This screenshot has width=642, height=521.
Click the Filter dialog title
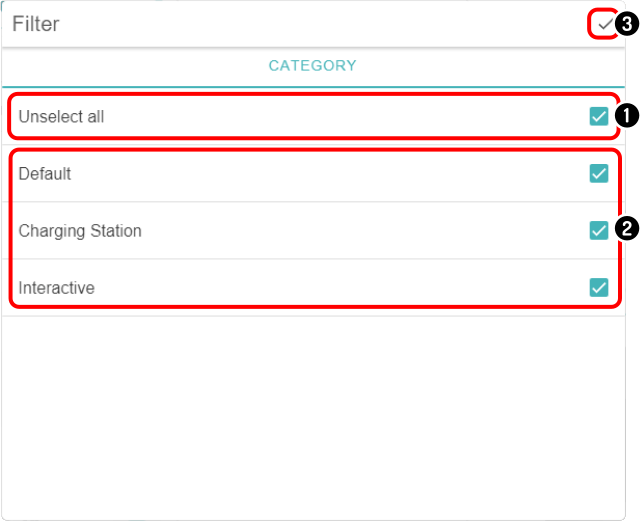36,24
